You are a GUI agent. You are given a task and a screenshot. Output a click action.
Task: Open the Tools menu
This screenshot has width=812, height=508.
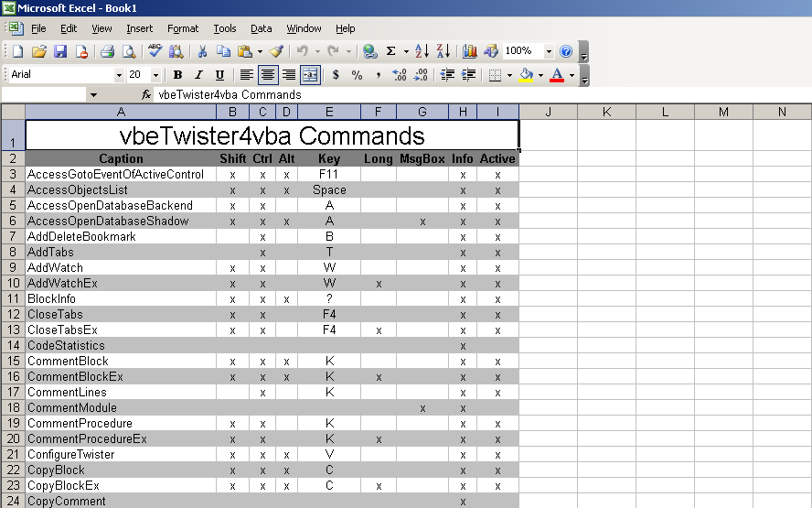225,28
